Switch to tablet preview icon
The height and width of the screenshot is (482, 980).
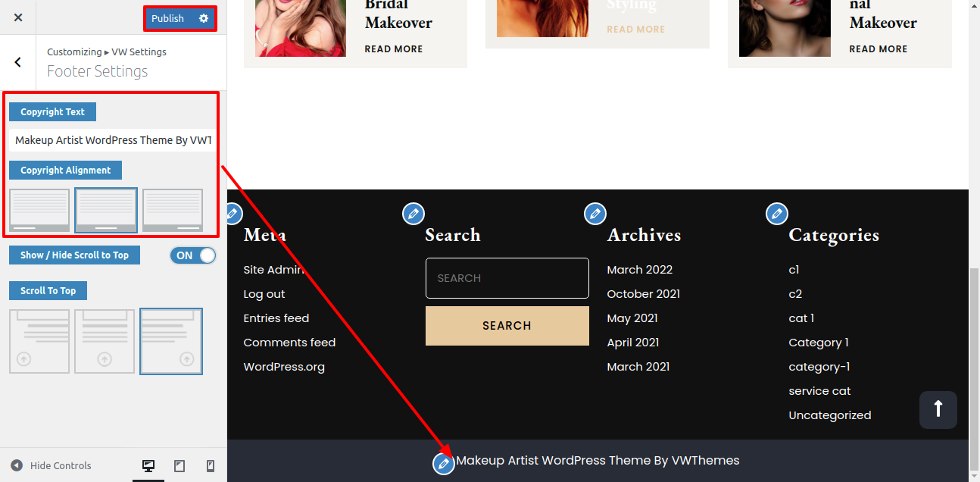click(x=179, y=466)
